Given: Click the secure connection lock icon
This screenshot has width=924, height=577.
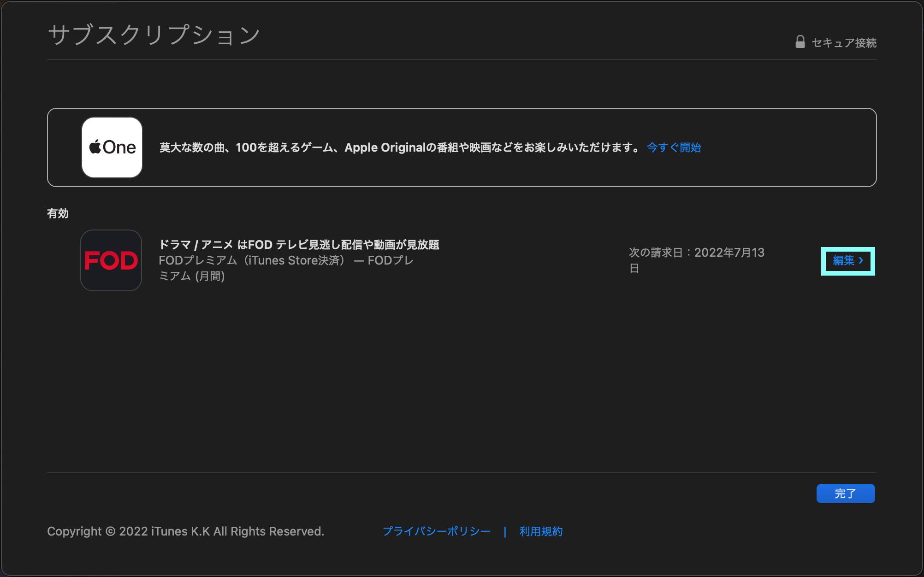Looking at the screenshot, I should [800, 42].
